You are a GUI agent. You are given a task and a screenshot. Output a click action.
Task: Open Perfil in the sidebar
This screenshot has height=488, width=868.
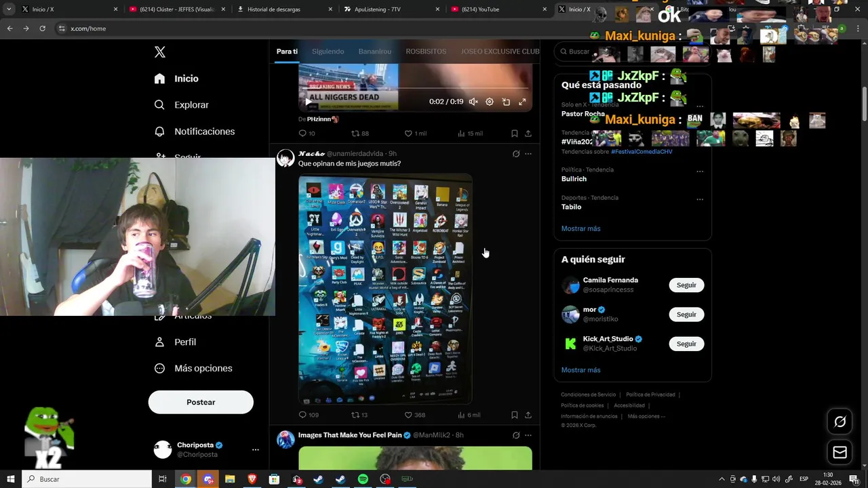pos(175,342)
